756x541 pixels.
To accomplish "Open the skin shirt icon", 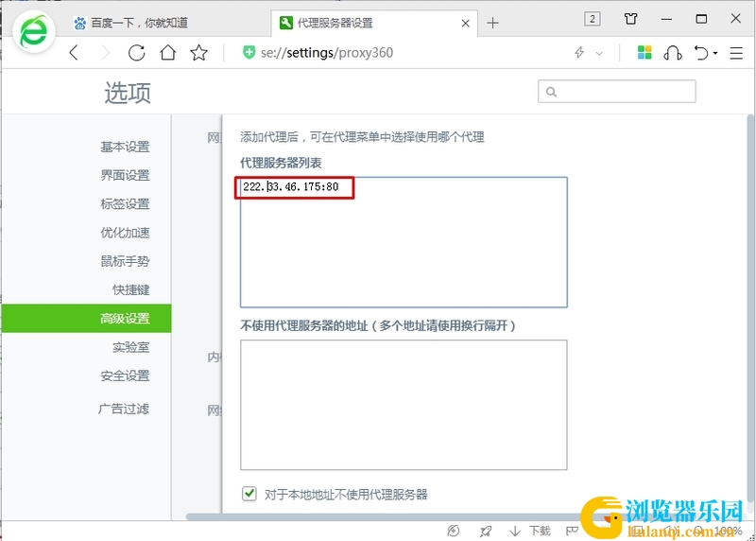I will coord(630,19).
